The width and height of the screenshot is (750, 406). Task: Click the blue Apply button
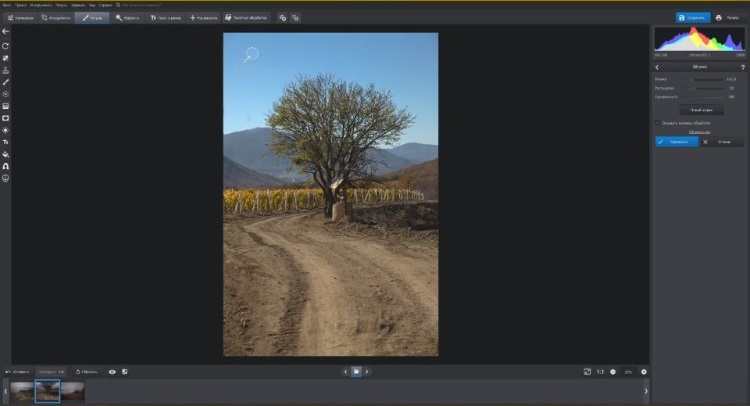click(676, 142)
